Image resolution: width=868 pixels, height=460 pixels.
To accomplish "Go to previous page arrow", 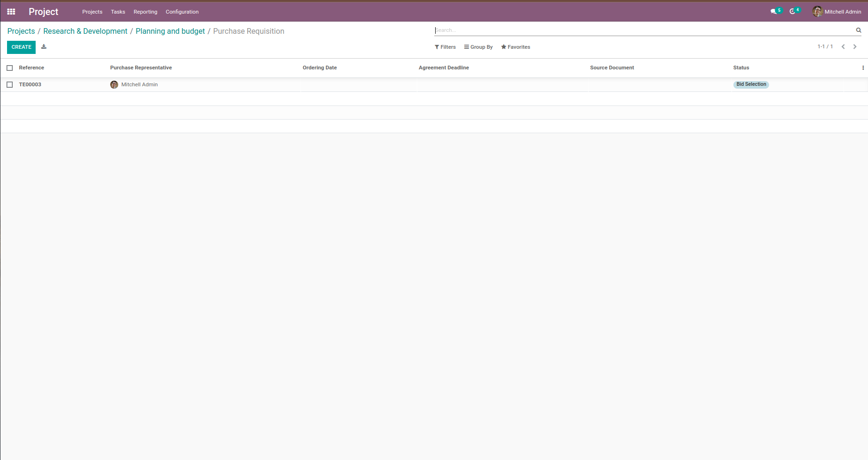I will pos(843,47).
